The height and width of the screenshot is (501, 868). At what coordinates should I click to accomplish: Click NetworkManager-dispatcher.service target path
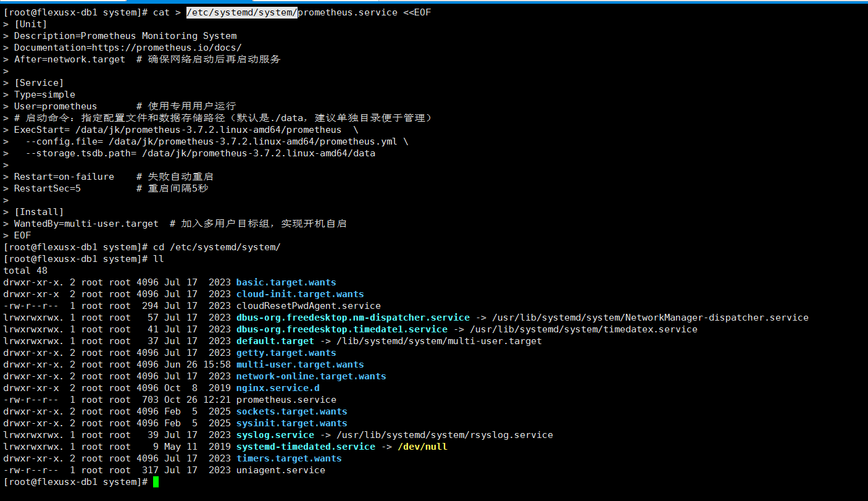(x=650, y=318)
